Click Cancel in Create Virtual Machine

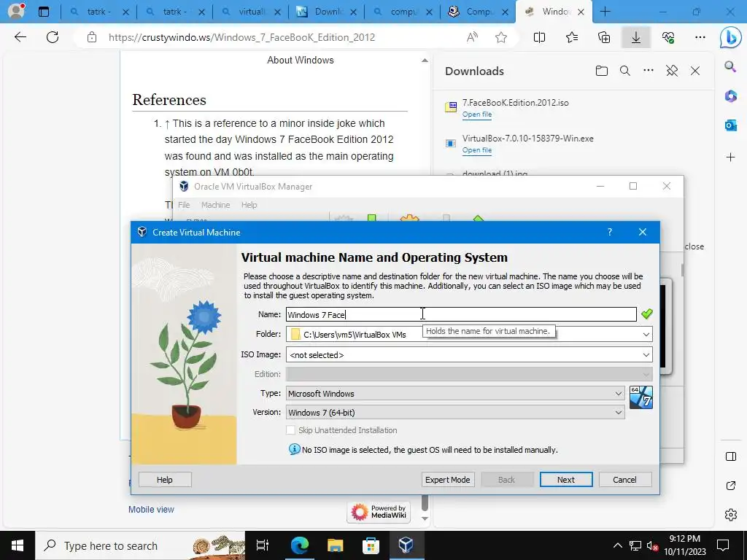click(624, 480)
